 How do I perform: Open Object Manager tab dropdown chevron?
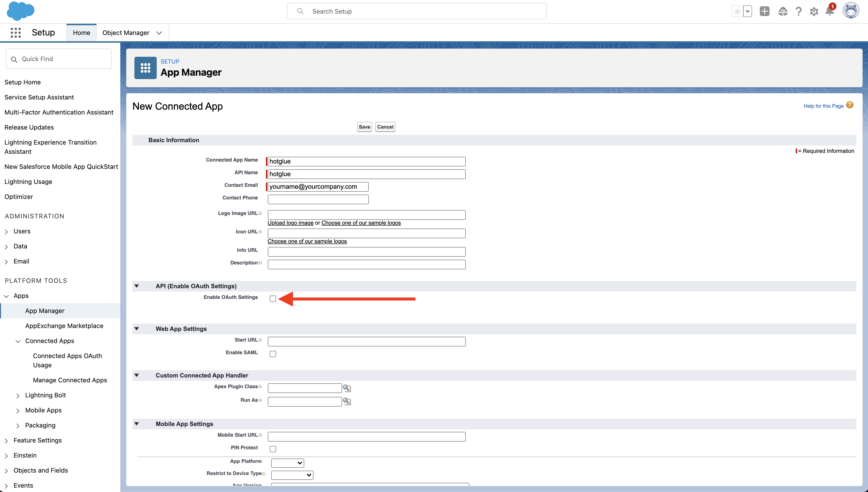(x=159, y=33)
